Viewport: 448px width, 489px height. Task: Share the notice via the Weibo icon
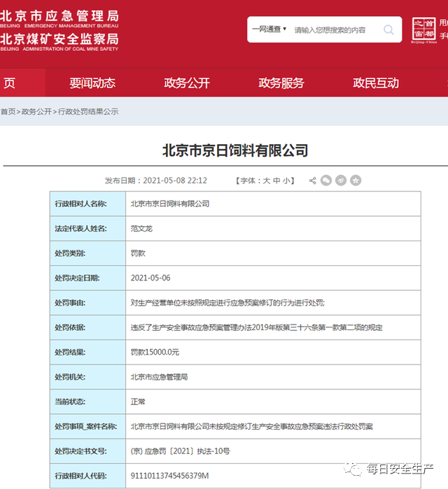pos(341,180)
